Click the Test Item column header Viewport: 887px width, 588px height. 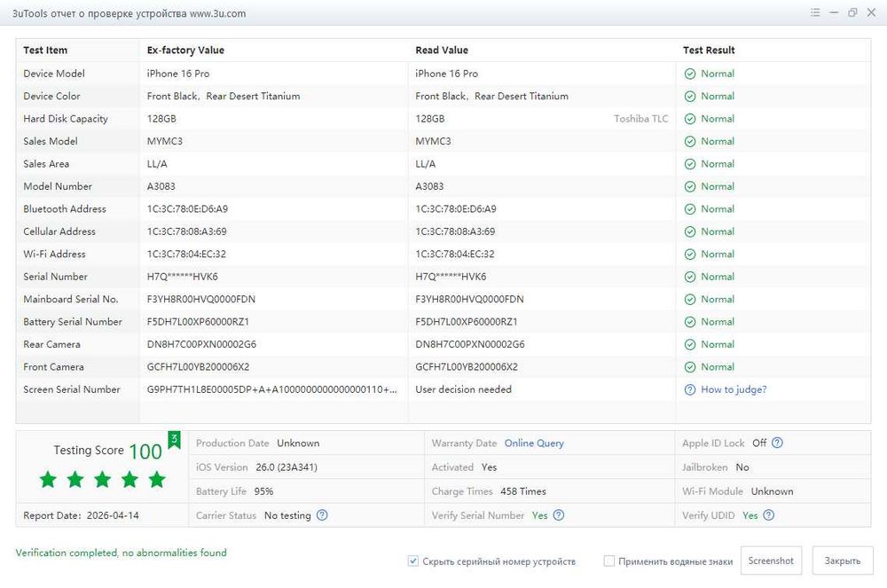pyautogui.click(x=45, y=50)
